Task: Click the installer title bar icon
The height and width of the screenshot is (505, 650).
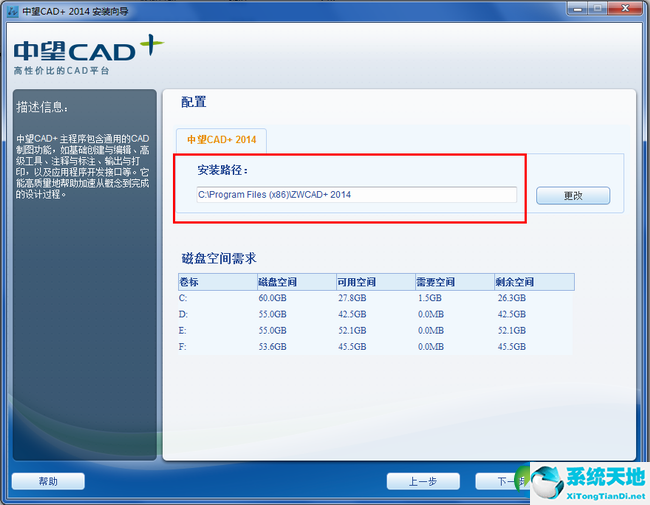Action: 13,11
